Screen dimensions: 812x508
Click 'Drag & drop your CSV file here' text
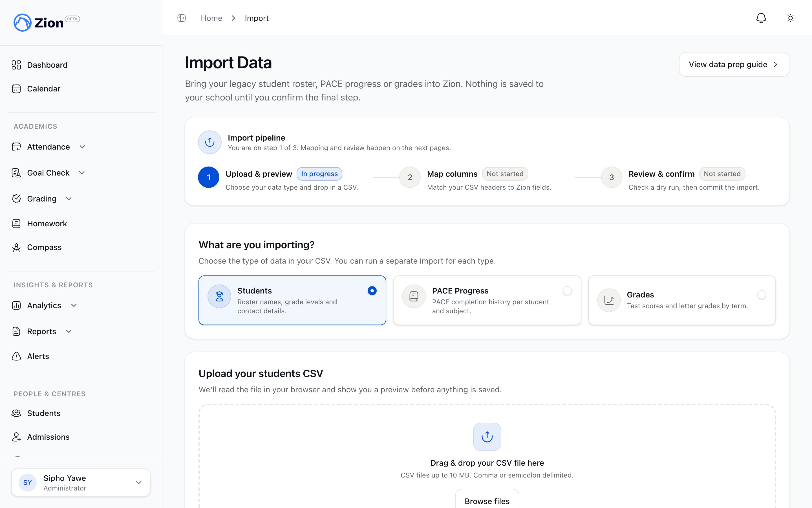487,463
